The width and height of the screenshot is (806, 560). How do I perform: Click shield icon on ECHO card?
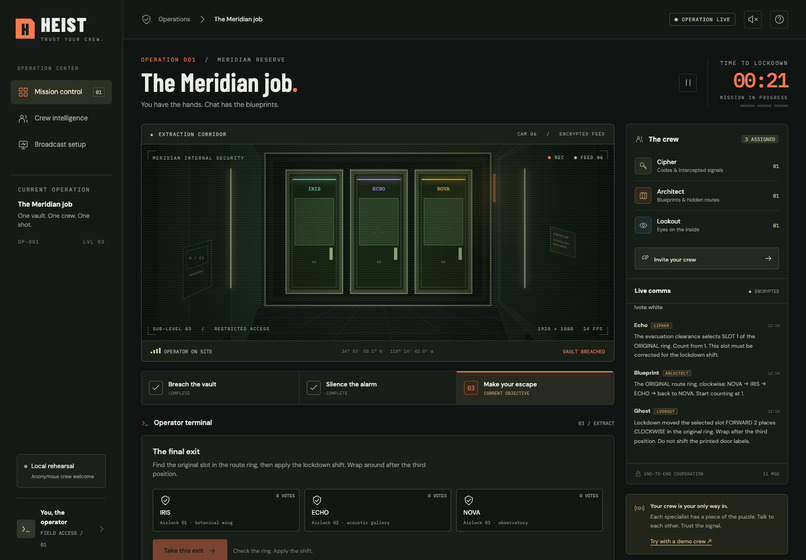[317, 500]
